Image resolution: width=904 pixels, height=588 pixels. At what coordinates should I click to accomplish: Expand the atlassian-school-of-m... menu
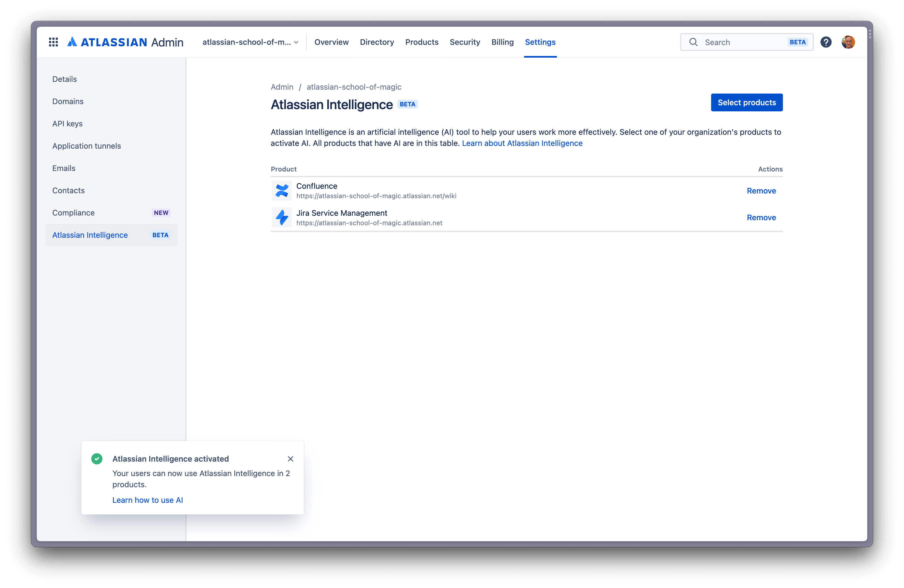pyautogui.click(x=249, y=41)
